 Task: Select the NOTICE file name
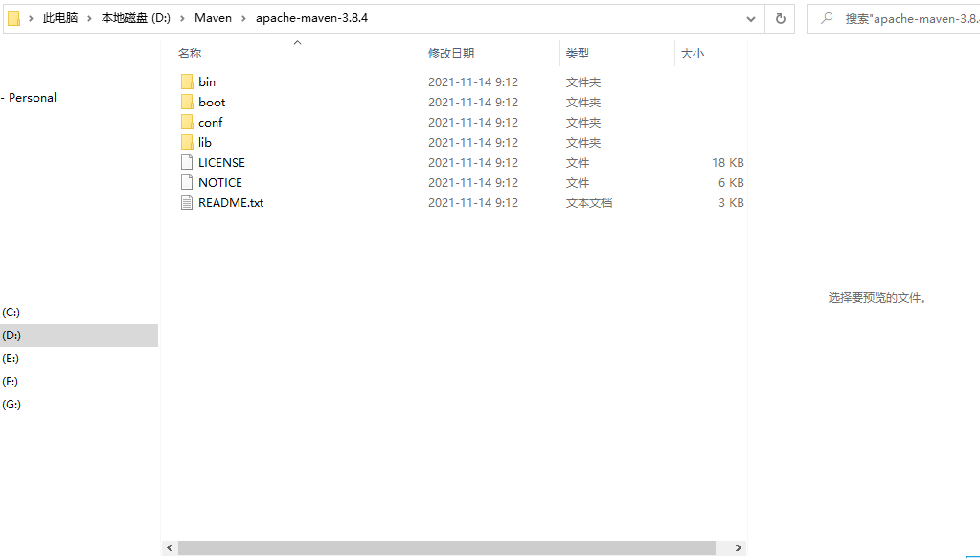(x=220, y=183)
